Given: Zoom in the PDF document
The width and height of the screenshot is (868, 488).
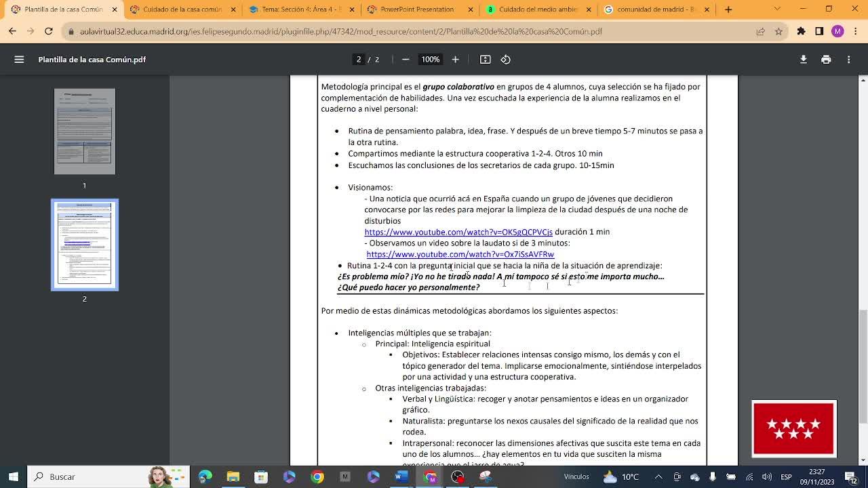Looking at the screenshot, I should [455, 60].
